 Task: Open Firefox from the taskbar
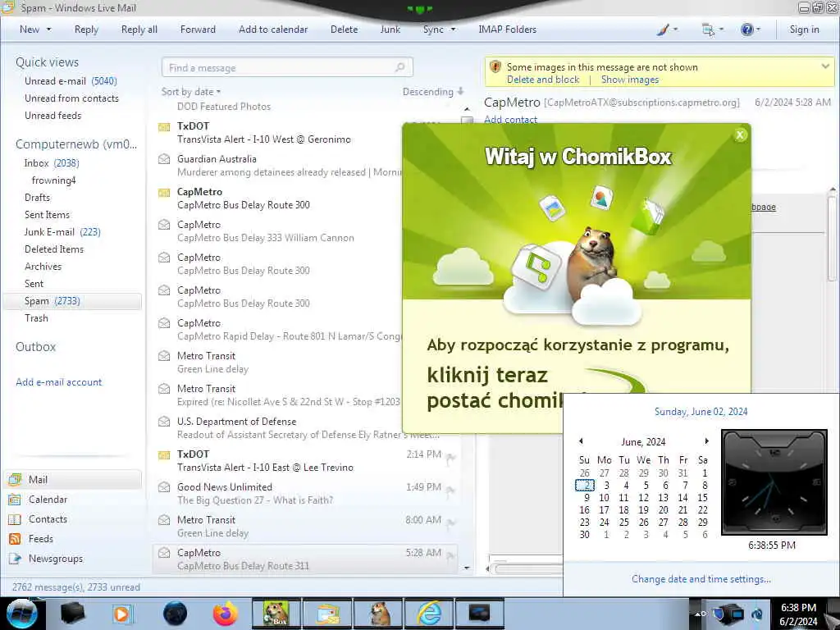[x=225, y=614]
